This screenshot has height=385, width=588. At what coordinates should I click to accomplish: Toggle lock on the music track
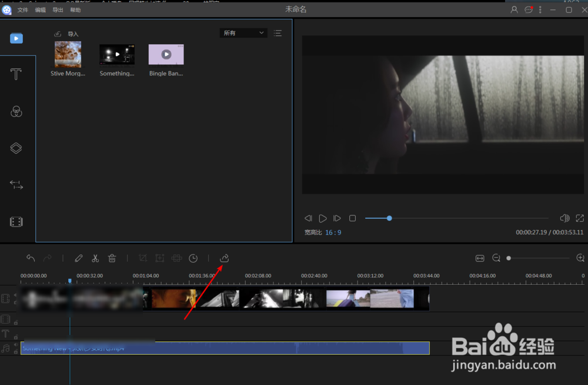pos(16,352)
